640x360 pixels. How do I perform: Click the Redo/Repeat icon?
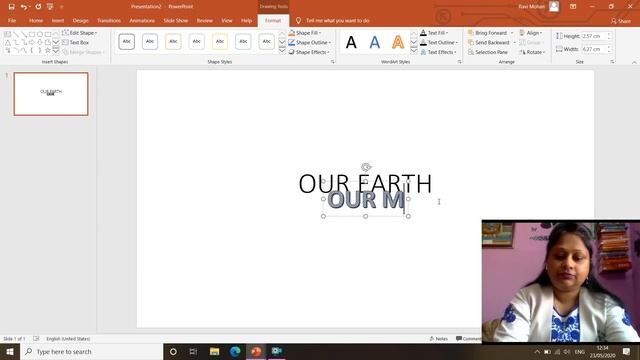38,7
